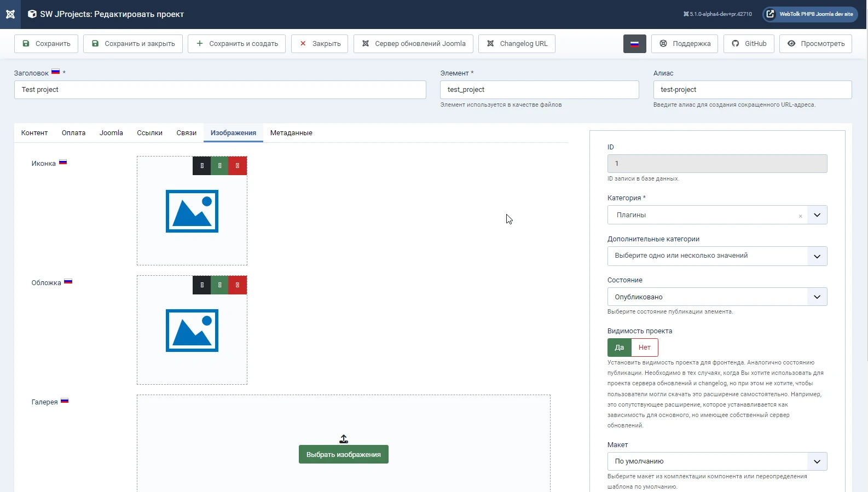This screenshot has width=868, height=492.
Task: Click the Обложка field label
Action: (46, 283)
